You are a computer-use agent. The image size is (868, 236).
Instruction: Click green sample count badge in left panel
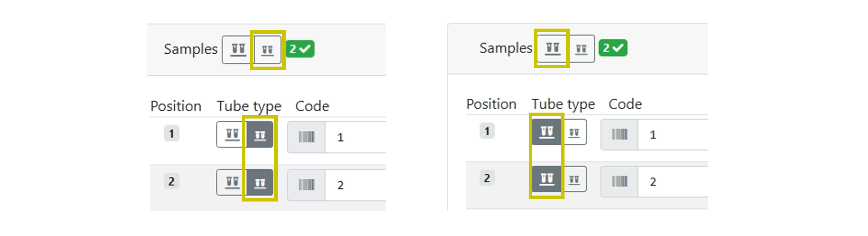pos(300,49)
